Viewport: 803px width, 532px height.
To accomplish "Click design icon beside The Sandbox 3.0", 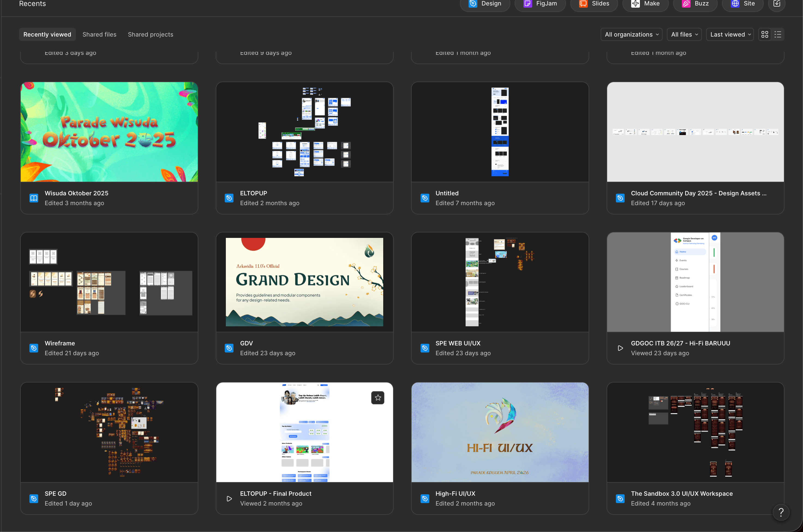I will (620, 499).
